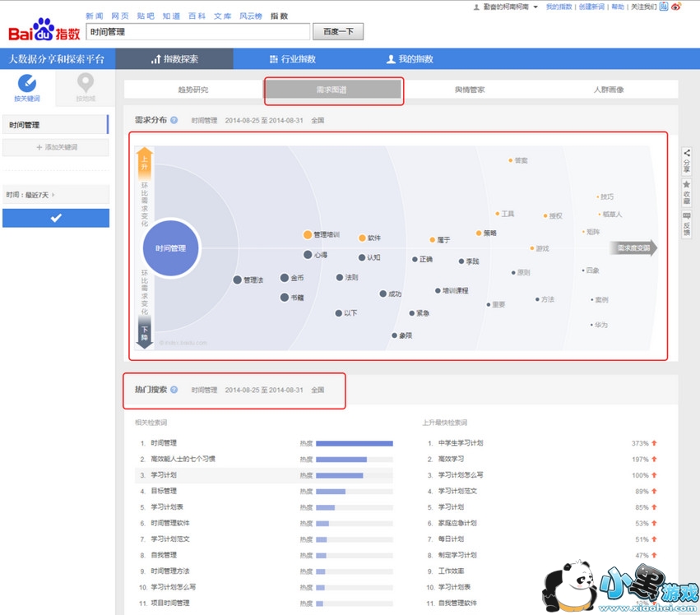
Task: Click the 管理培训 orange node
Action: pos(308,235)
